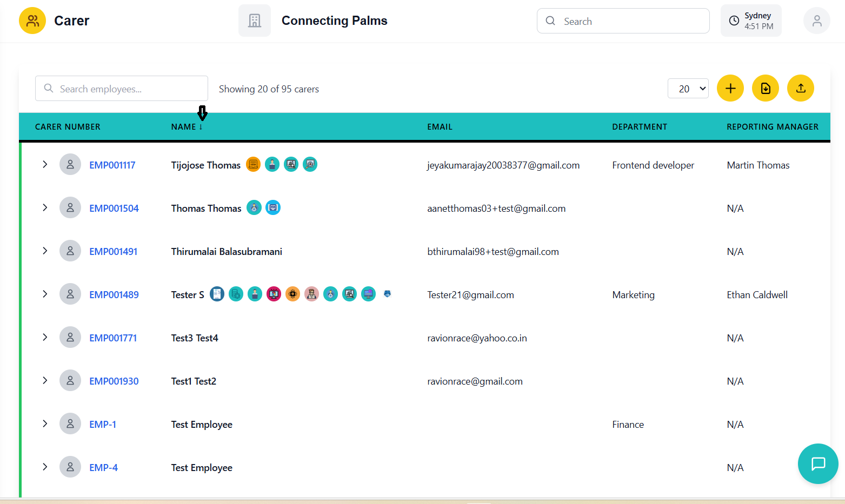The width and height of the screenshot is (845, 504).
Task: Open carer link EMP001504
Action: (x=114, y=209)
